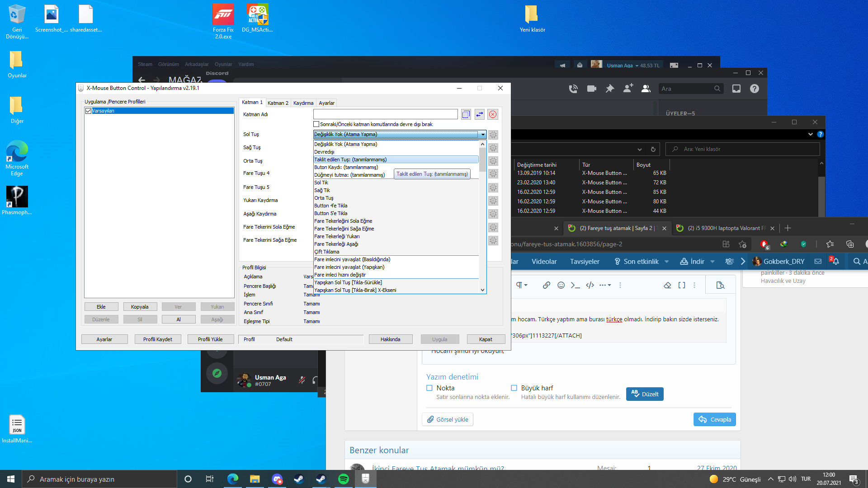The height and width of the screenshot is (488, 868).
Task: Click Discord pinned messages pin icon
Action: click(x=610, y=89)
